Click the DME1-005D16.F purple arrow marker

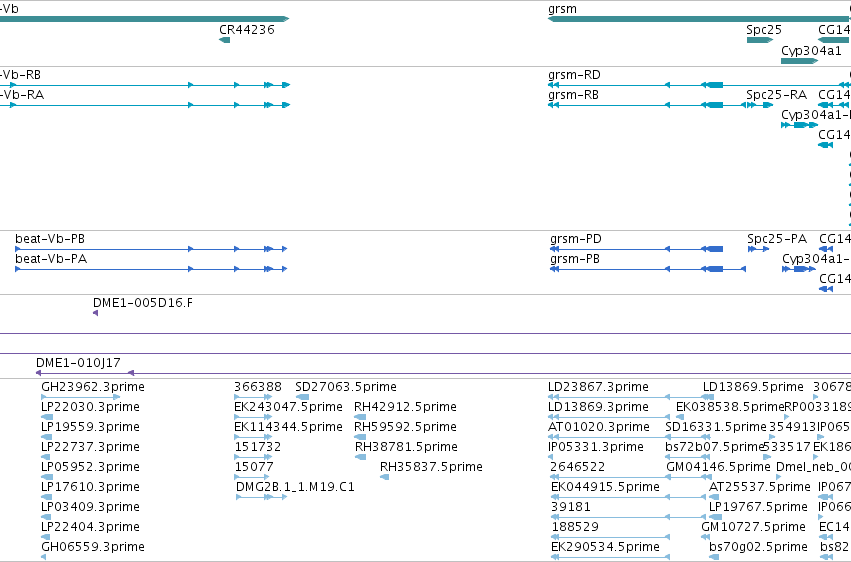click(x=96, y=313)
